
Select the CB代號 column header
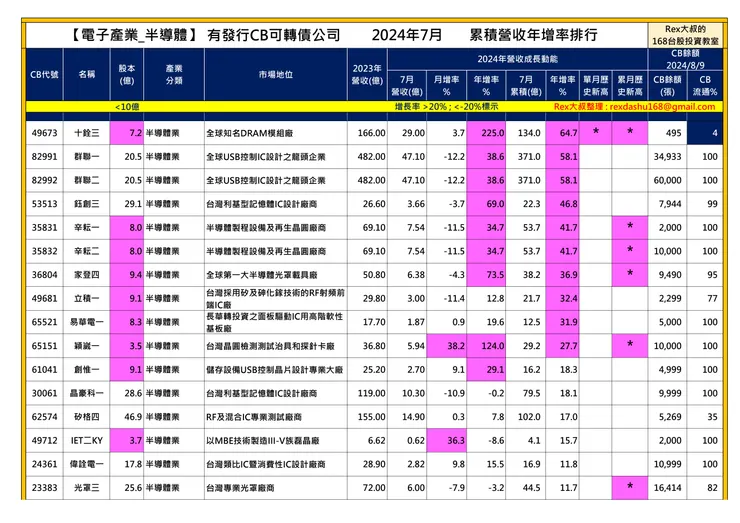44,74
